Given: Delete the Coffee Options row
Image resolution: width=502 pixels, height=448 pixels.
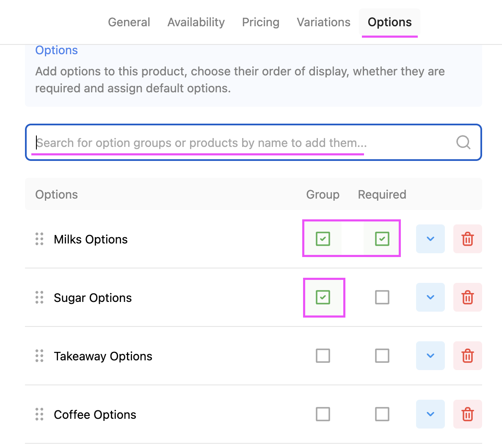Looking at the screenshot, I should click(x=467, y=414).
